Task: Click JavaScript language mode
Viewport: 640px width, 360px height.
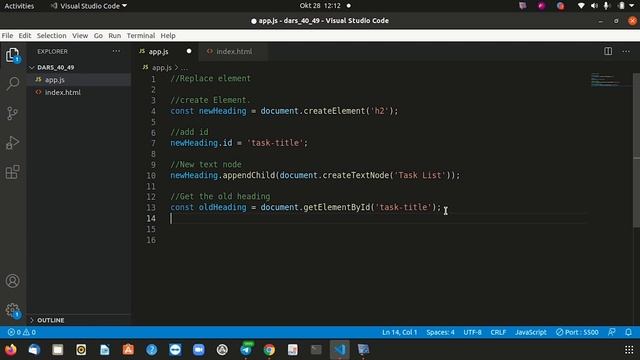Action: point(531,332)
